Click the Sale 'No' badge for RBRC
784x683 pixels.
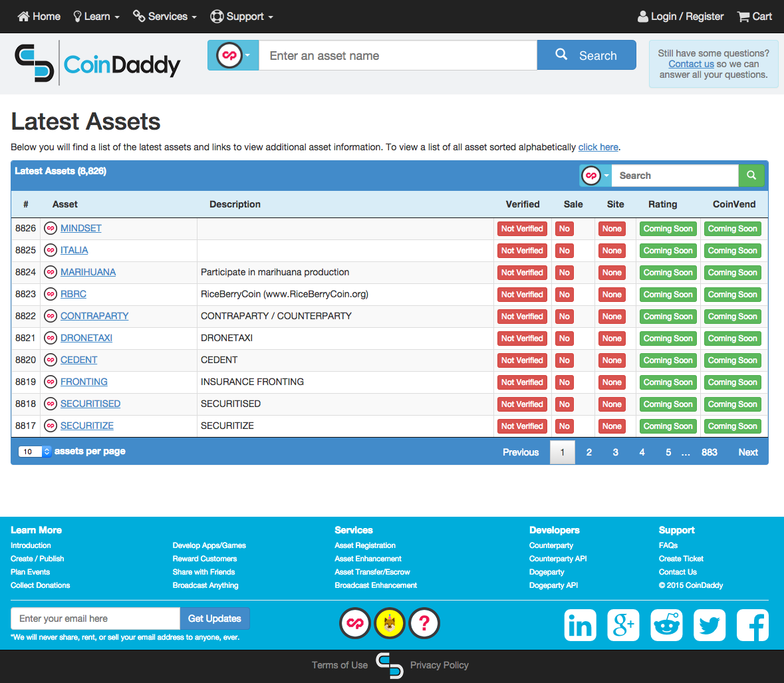click(x=565, y=295)
